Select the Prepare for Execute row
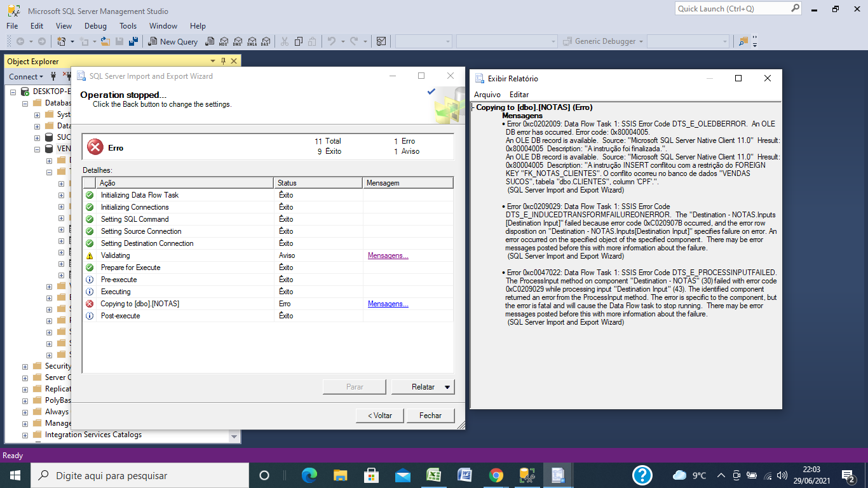Viewport: 868px width, 488px height. pyautogui.click(x=268, y=268)
